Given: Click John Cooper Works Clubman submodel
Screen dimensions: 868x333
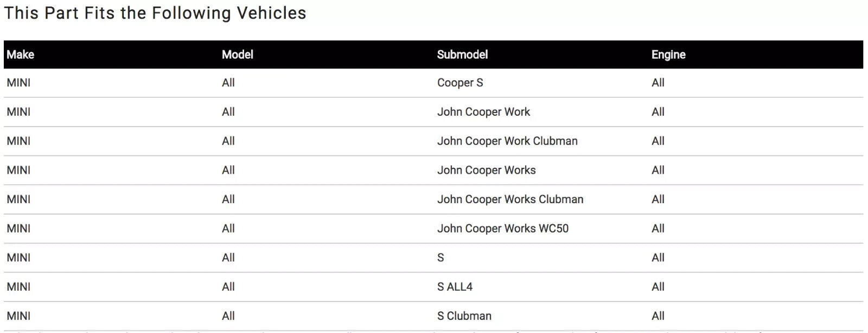Looking at the screenshot, I should point(510,199).
